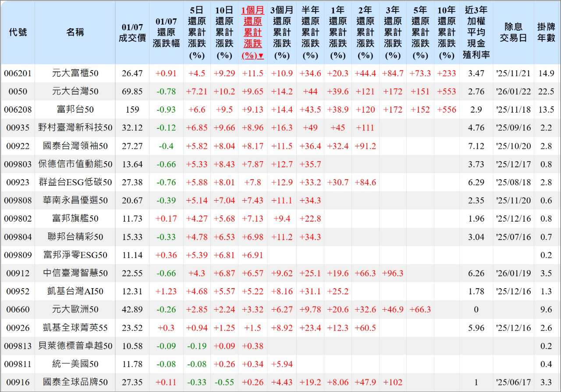Viewport: 561px width, 392px height.
Task: Sort by 10日還原累計漲跌(%) header
Action: tap(224, 32)
